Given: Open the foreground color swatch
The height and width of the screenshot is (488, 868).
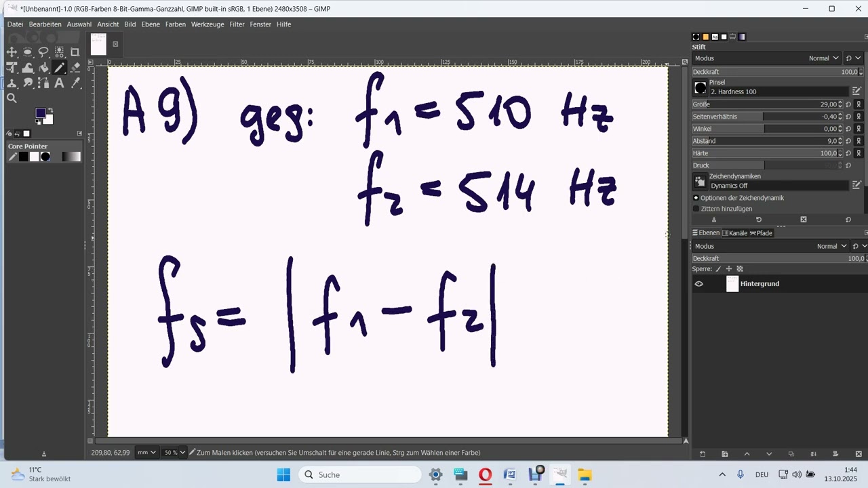Looking at the screenshot, I should click(41, 113).
